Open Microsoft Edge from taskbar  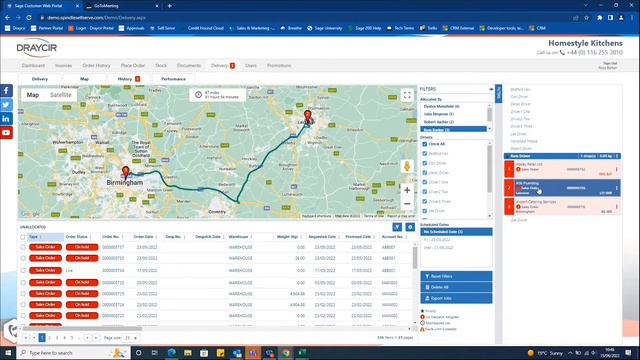[x=171, y=353]
